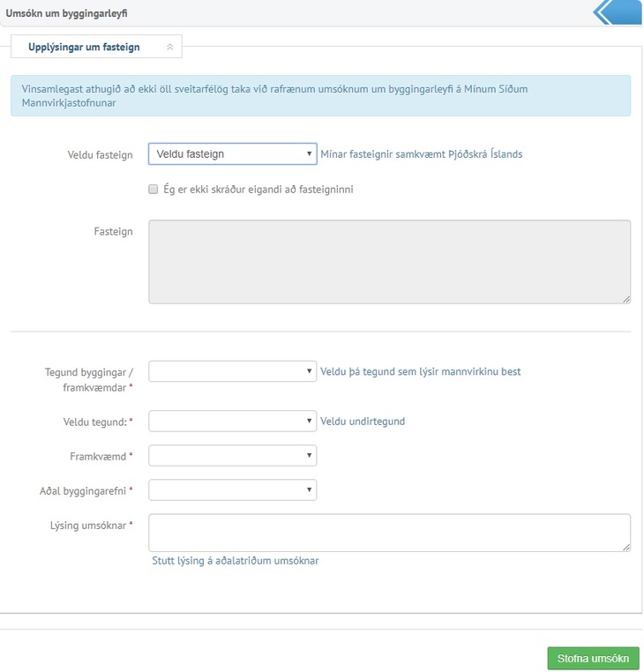Open the Veldu fasteign dropdown
Viewport: 644px width, 672px height.
coord(232,153)
